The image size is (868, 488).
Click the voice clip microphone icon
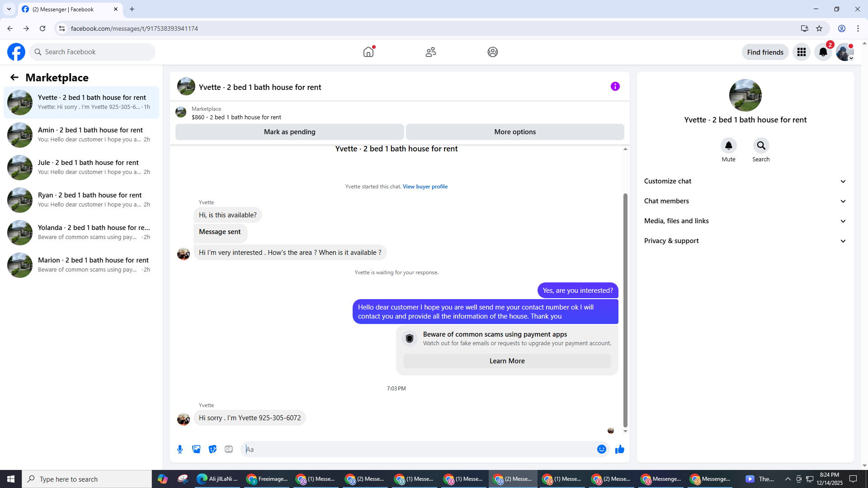[180, 449]
